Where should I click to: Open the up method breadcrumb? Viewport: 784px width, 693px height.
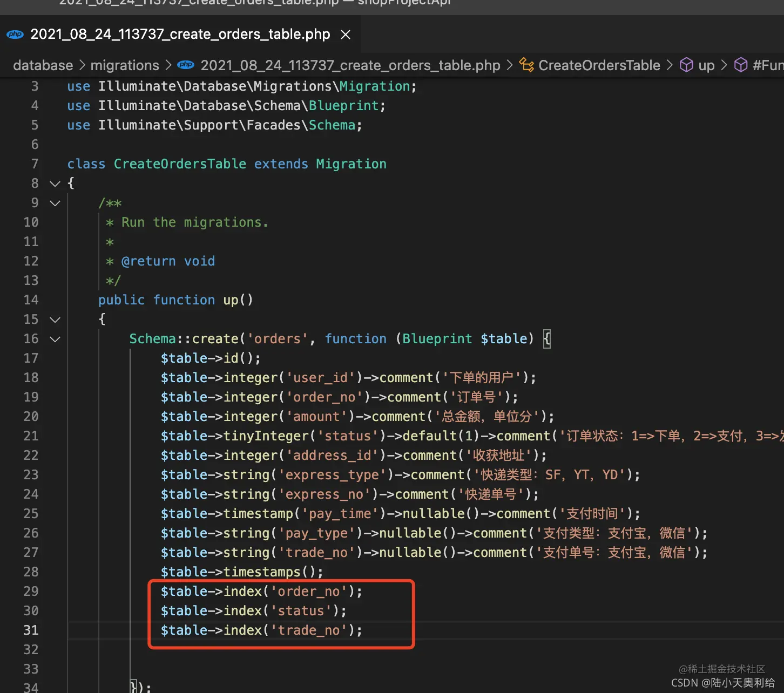(x=706, y=66)
